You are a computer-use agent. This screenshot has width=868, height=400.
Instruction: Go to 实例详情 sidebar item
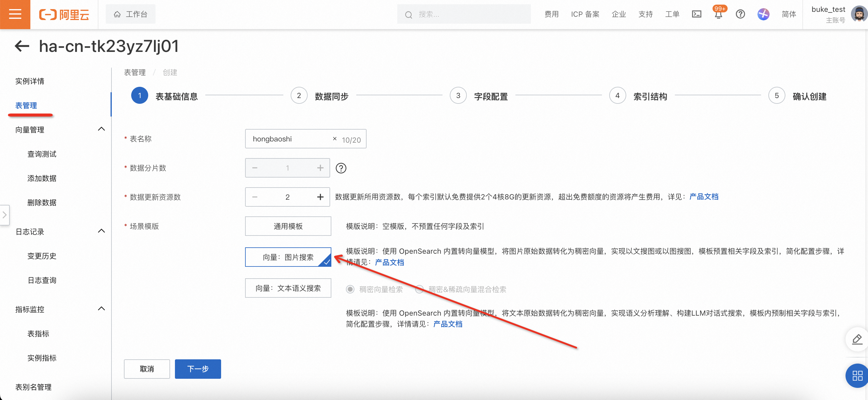(30, 81)
